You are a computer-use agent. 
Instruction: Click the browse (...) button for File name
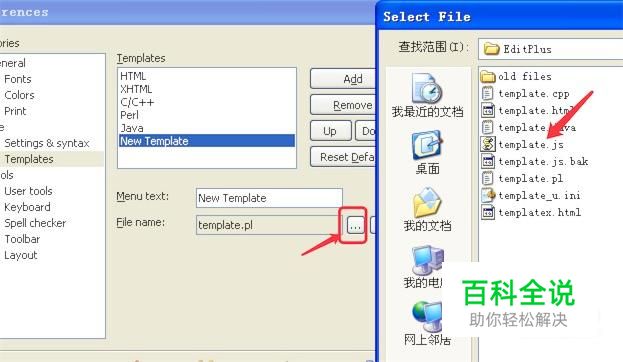[355, 226]
